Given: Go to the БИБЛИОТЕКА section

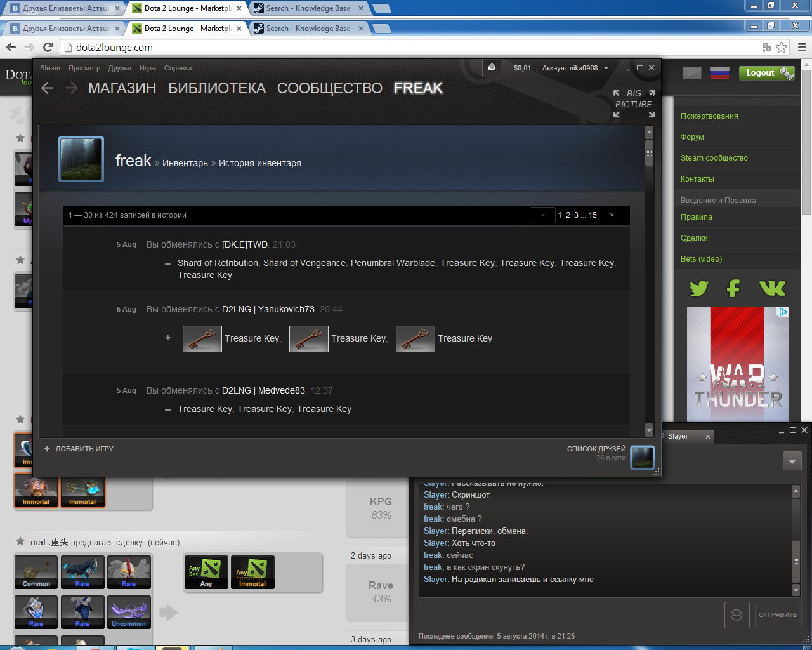Looking at the screenshot, I should pyautogui.click(x=217, y=88).
